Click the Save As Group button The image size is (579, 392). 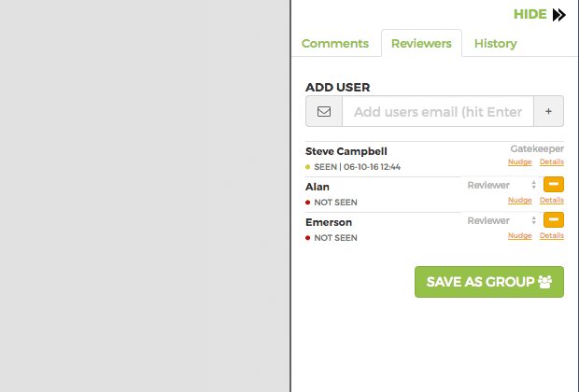489,282
